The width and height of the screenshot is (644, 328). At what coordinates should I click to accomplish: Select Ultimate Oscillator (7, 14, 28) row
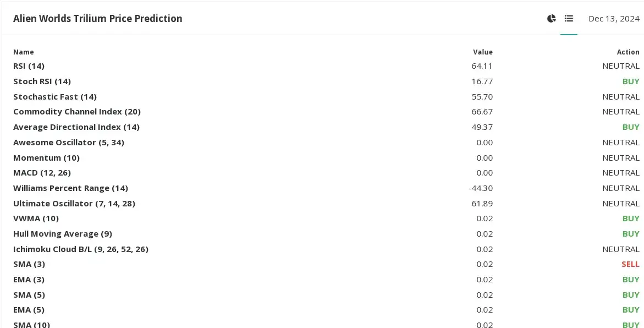click(326, 204)
